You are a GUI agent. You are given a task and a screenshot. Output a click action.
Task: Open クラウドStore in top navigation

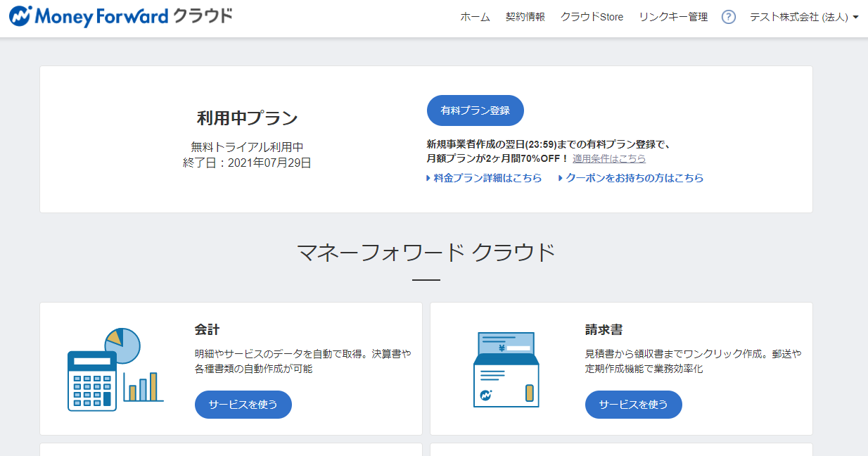click(592, 17)
